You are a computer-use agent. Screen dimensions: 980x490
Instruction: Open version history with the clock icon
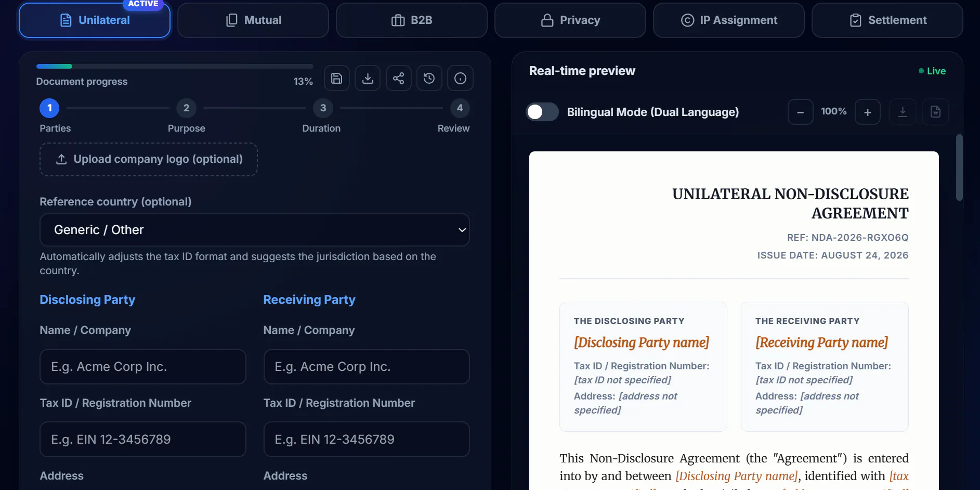pos(429,79)
